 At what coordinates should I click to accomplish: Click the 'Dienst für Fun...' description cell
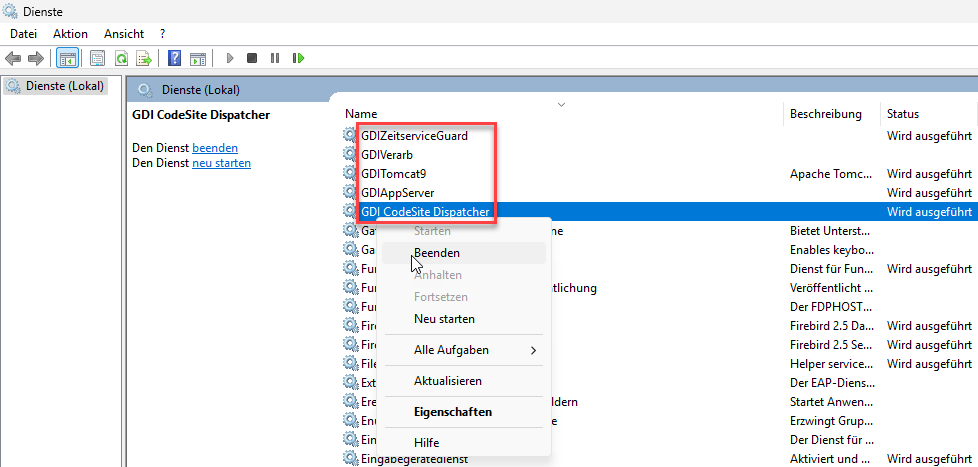(x=829, y=269)
